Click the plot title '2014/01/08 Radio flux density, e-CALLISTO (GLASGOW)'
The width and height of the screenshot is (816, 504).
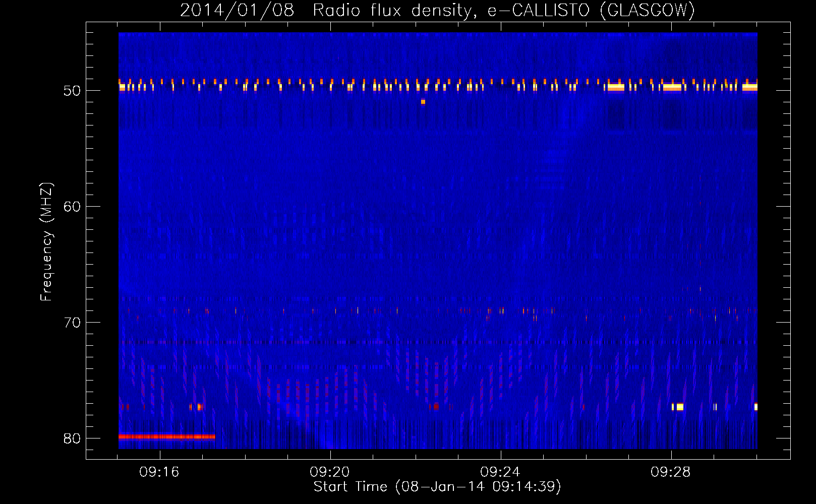click(x=437, y=10)
